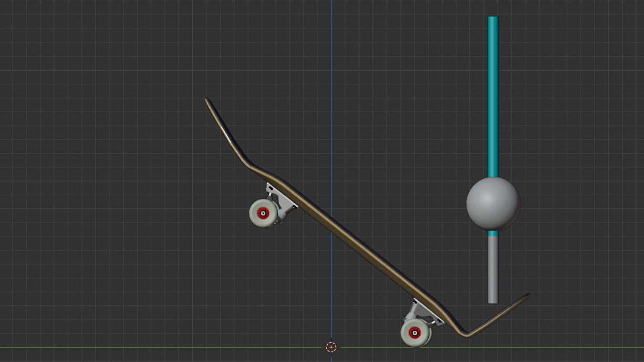This screenshot has height=362, width=644.
Task: Click the tail bend nearest the ground
Action: 466,333
